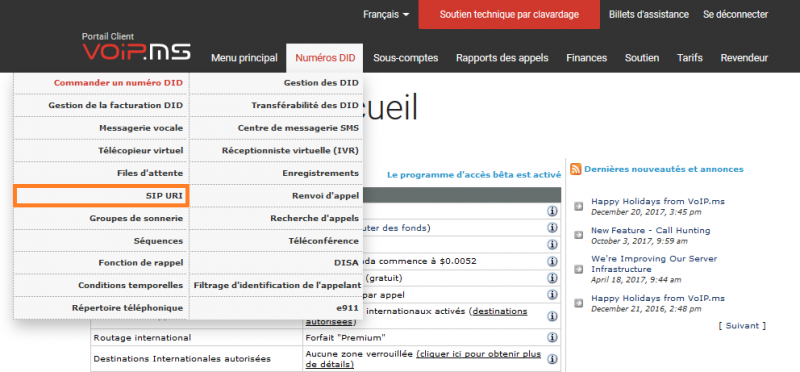Image resolution: width=800 pixels, height=372 pixels.
Task: Click info icon in the 'par appel' row
Action: click(x=552, y=295)
